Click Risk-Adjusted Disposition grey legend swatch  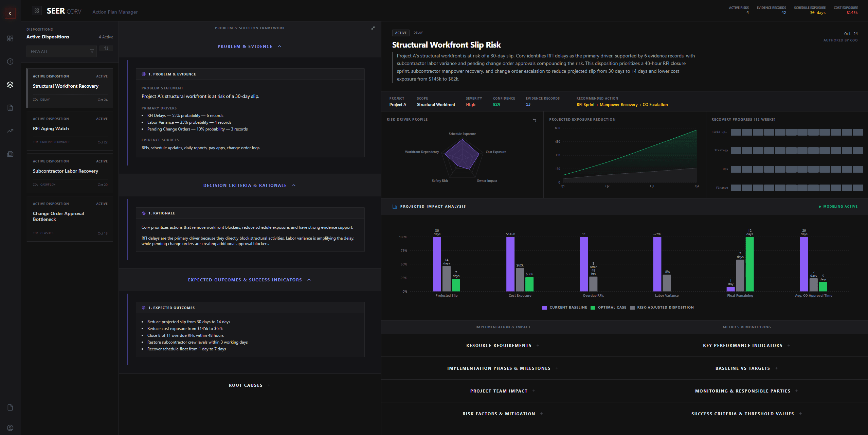[x=632, y=308]
